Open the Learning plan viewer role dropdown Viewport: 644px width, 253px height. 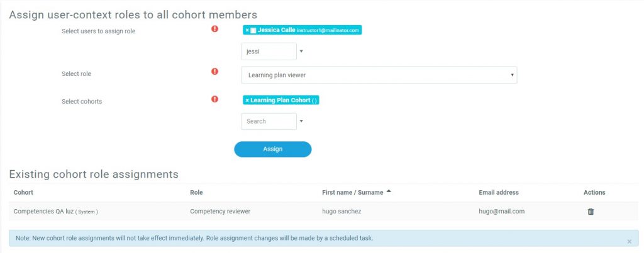[379, 75]
